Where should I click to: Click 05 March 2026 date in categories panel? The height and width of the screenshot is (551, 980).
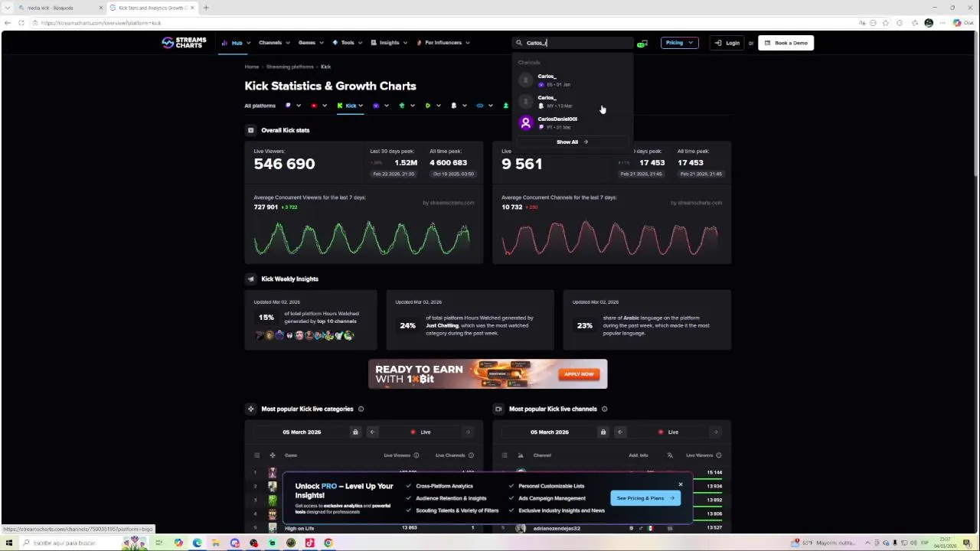[302, 432]
